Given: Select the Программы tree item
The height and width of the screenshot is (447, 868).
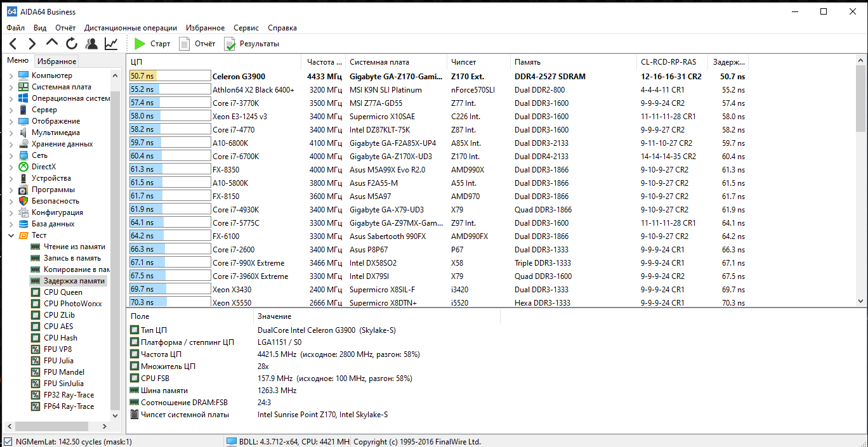Looking at the screenshot, I should coord(53,190).
